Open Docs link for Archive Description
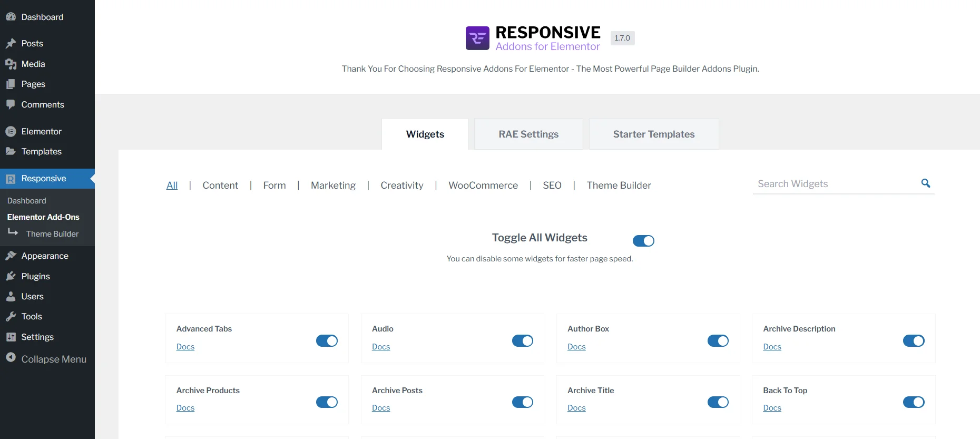Viewport: 980px width, 439px height. click(772, 346)
